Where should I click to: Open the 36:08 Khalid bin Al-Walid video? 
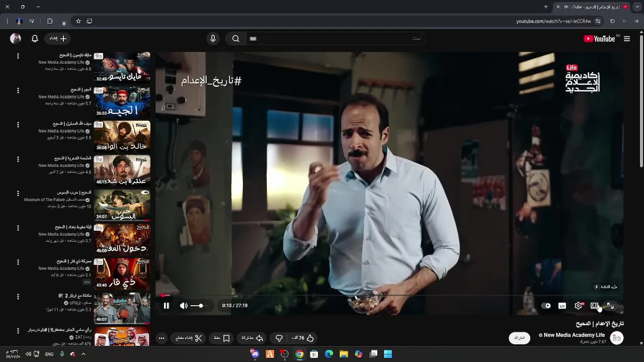coord(122,136)
